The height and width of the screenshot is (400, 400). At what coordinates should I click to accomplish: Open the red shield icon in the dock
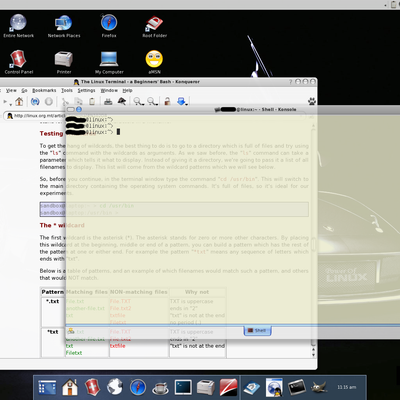[92, 388]
